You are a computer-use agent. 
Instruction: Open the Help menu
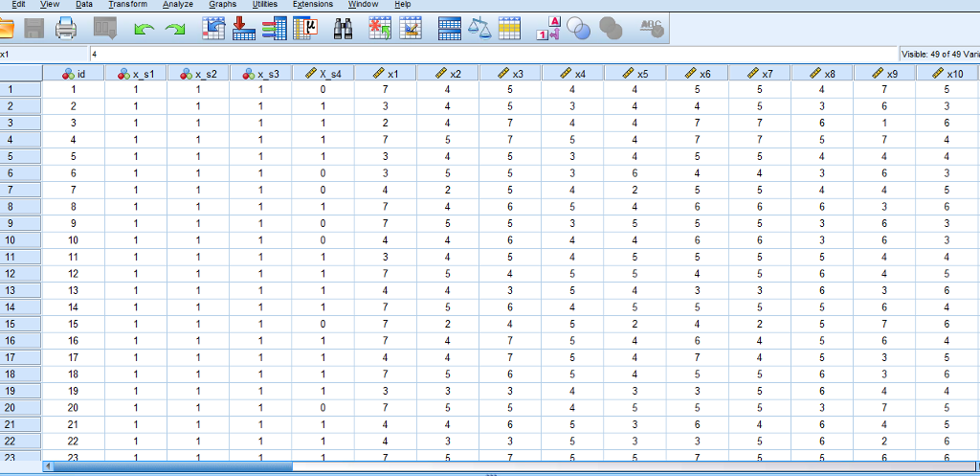(x=403, y=5)
